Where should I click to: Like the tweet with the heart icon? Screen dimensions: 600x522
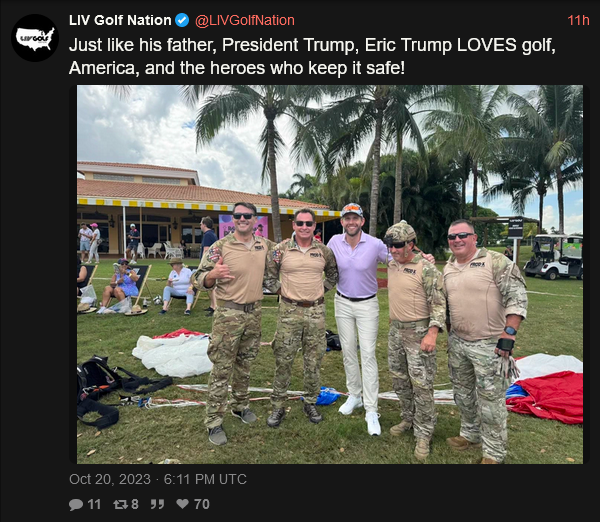point(183,504)
